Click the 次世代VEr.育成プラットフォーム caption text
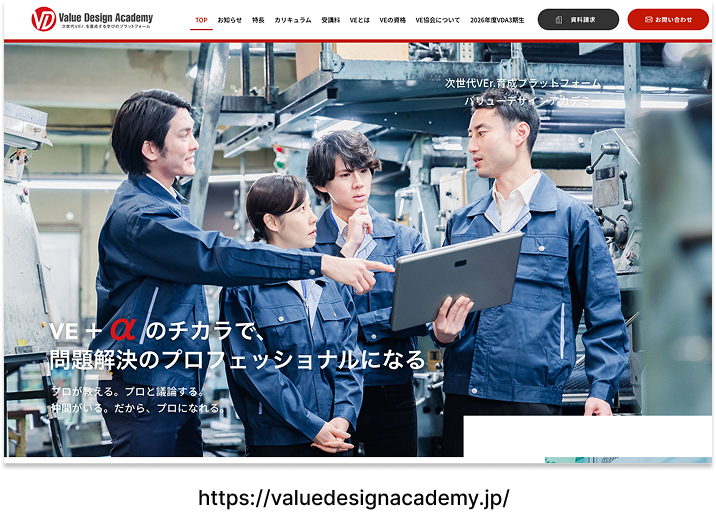The width and height of the screenshot is (716, 521). pyautogui.click(x=523, y=83)
